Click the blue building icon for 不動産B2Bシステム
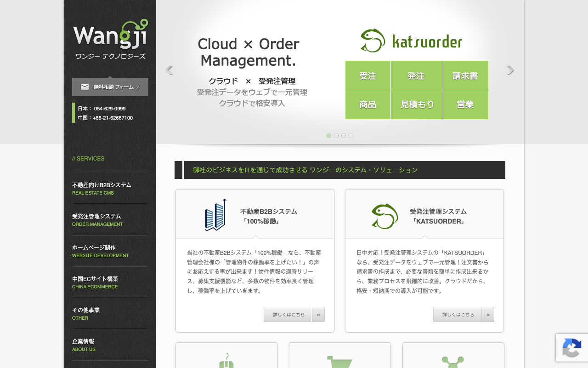588x368 pixels. pyautogui.click(x=215, y=215)
